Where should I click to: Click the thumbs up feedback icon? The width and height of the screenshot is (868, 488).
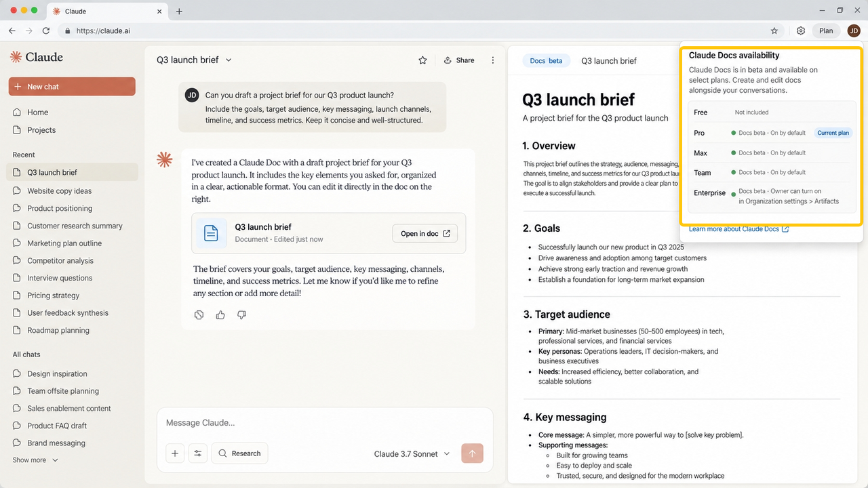pyautogui.click(x=220, y=315)
